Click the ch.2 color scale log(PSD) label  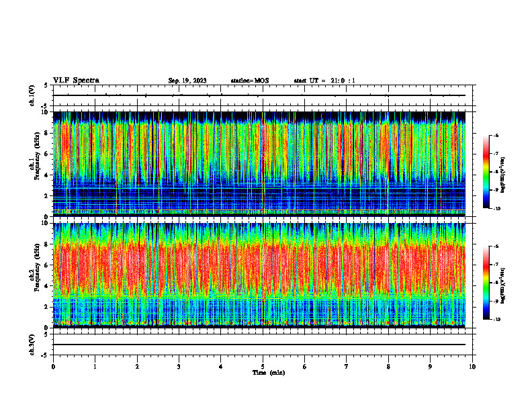click(x=503, y=286)
